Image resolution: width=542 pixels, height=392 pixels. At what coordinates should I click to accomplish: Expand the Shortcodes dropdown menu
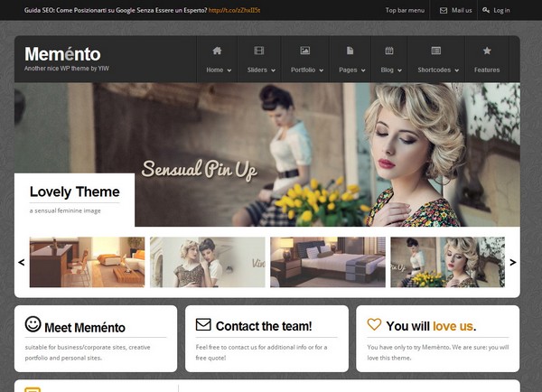[x=438, y=70]
